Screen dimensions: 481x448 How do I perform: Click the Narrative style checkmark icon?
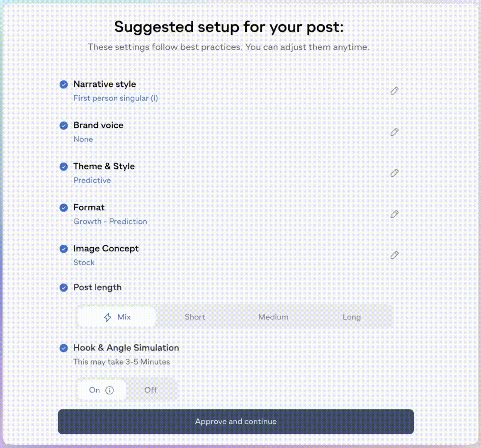point(63,84)
